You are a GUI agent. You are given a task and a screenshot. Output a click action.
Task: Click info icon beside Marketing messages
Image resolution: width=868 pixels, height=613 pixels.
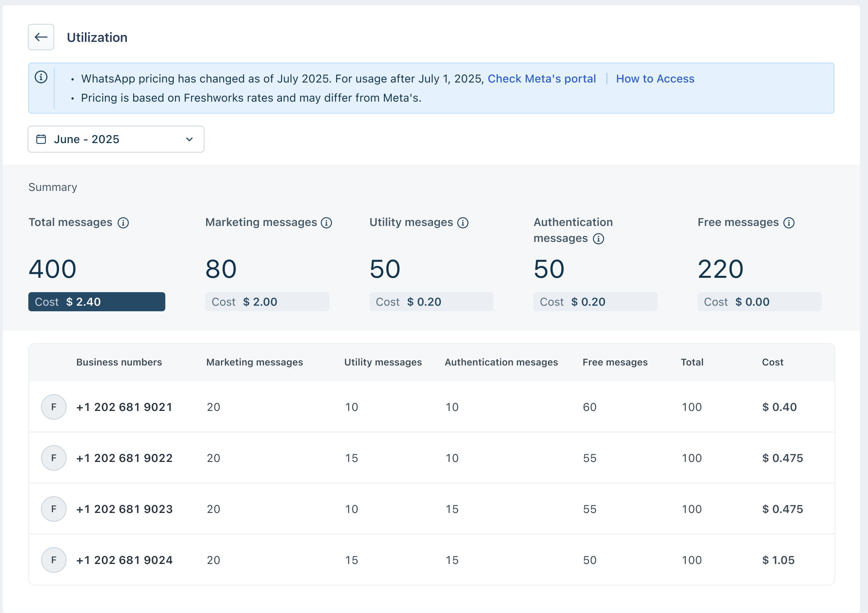point(327,223)
